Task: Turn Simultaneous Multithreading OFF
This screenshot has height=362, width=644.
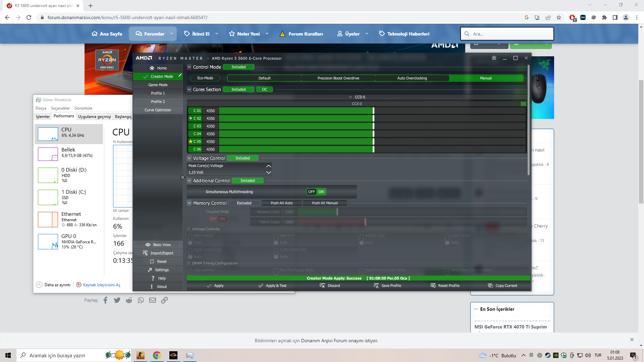Action: (312, 192)
